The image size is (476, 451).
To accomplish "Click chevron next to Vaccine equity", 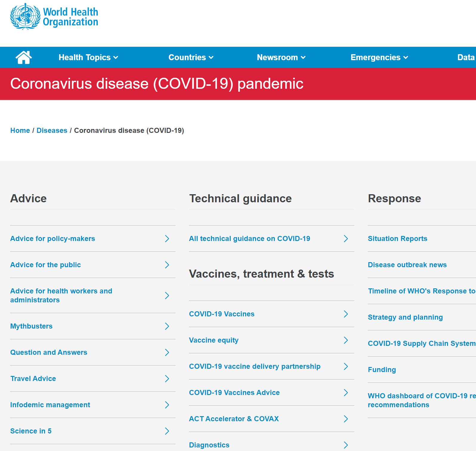I will pyautogui.click(x=346, y=340).
